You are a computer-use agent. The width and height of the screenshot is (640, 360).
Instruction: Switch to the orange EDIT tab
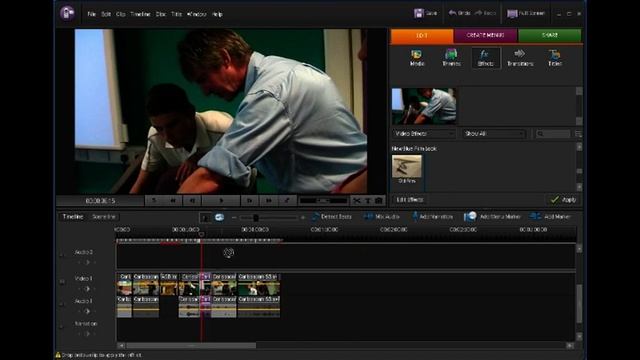tap(422, 36)
